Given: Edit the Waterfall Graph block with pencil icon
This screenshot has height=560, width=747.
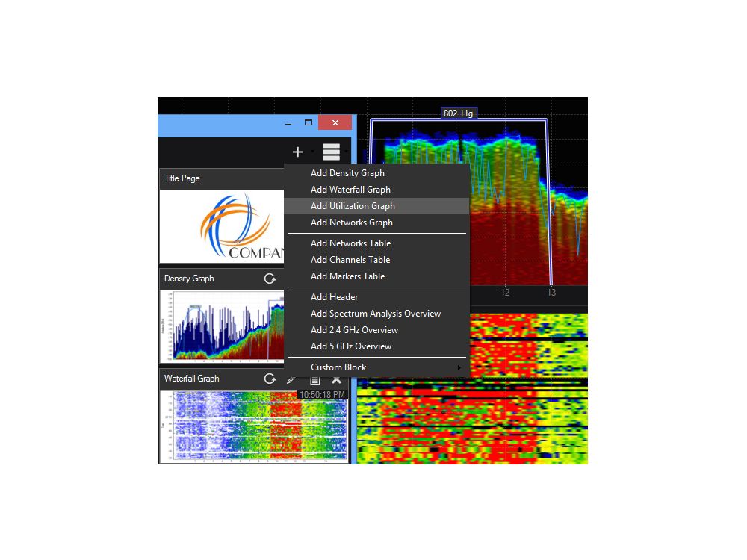Looking at the screenshot, I should pyautogui.click(x=291, y=379).
